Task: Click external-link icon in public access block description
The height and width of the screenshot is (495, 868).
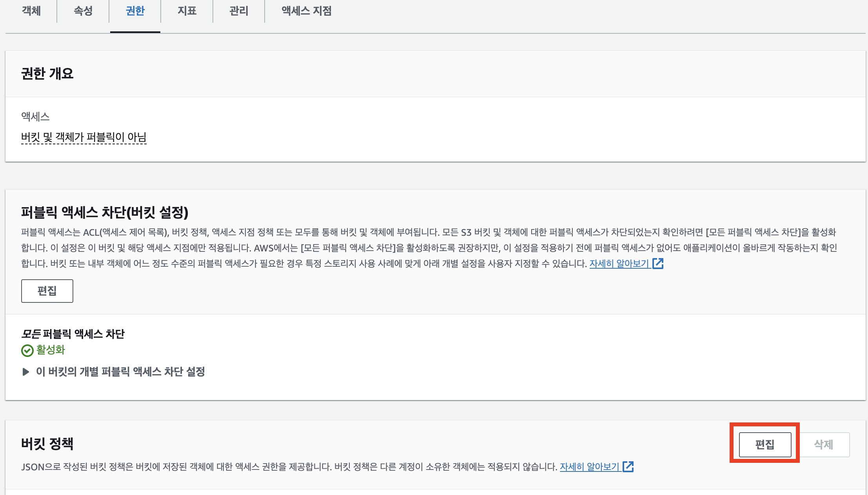Action: [658, 264]
